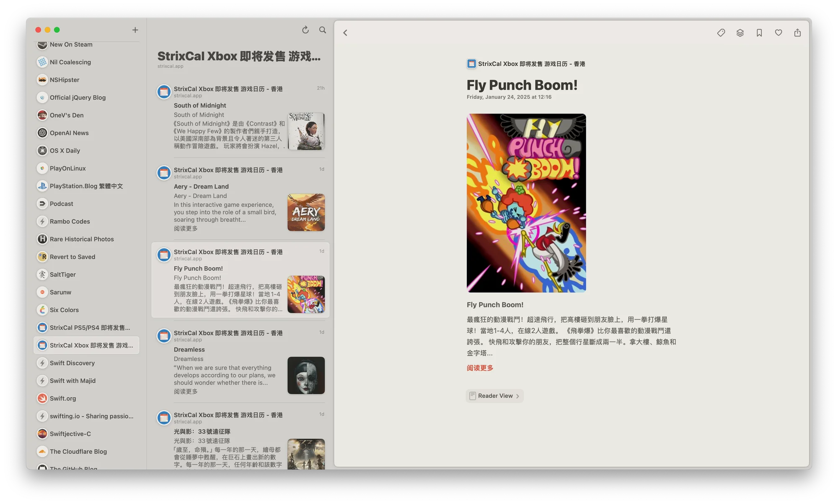This screenshot has height=504, width=838.
Task: Favorite the article with heart icon
Action: tap(779, 33)
